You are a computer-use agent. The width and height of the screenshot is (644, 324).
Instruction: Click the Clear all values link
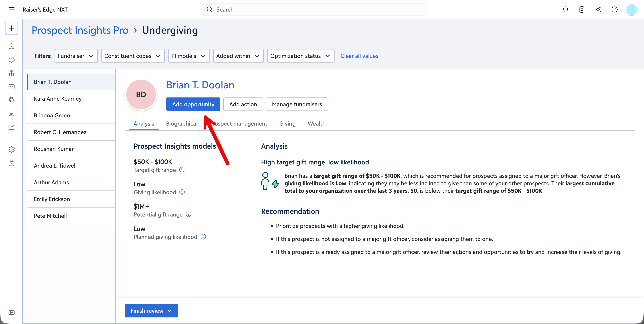coord(359,56)
